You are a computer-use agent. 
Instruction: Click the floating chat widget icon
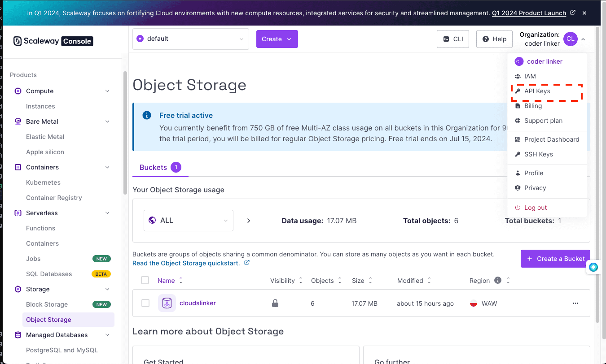[x=593, y=267]
